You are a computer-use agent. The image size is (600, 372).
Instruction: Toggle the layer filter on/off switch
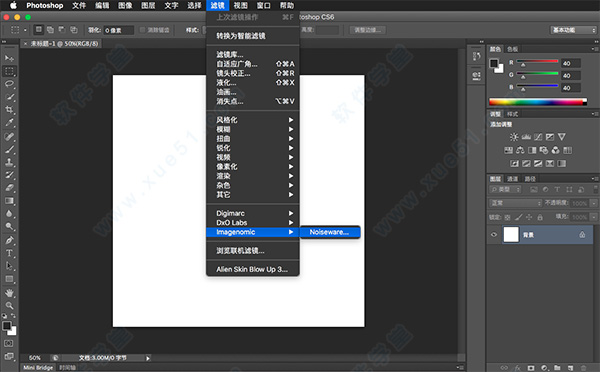coord(595,189)
